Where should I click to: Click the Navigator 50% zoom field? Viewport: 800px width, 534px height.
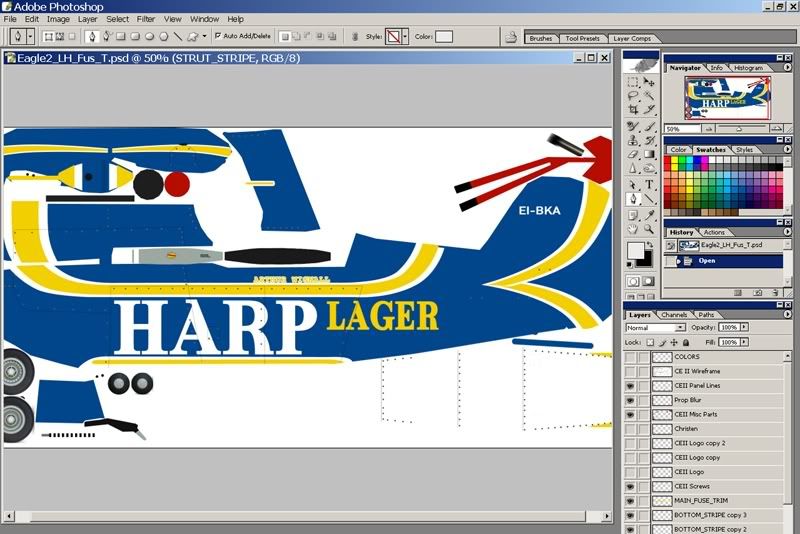(682, 129)
